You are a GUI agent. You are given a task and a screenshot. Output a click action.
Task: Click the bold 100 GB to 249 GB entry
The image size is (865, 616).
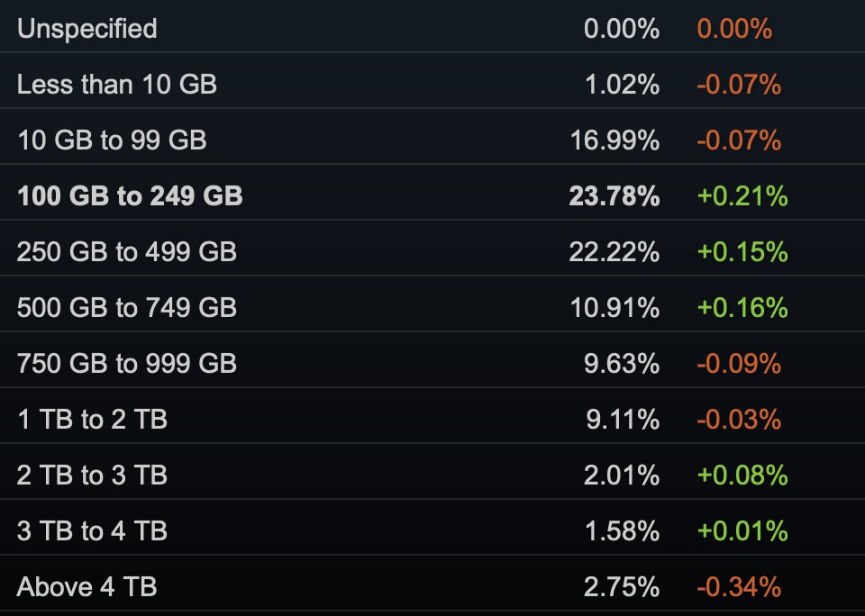tap(130, 195)
